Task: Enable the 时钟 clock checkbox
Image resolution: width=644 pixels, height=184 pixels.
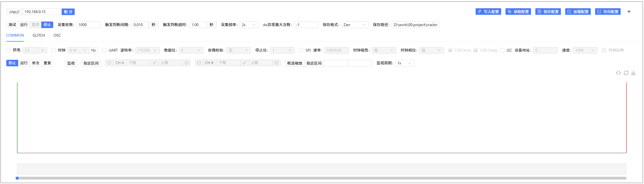Action: click(54, 50)
